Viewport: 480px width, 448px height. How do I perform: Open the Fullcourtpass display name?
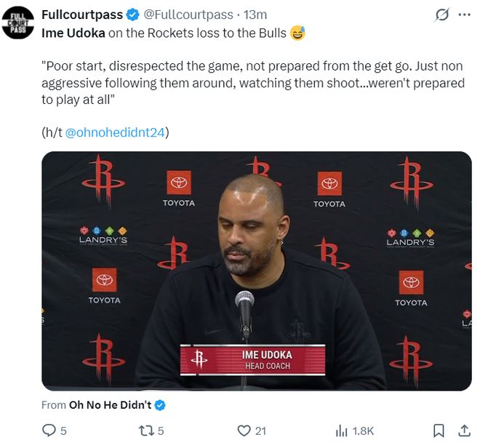coord(82,15)
